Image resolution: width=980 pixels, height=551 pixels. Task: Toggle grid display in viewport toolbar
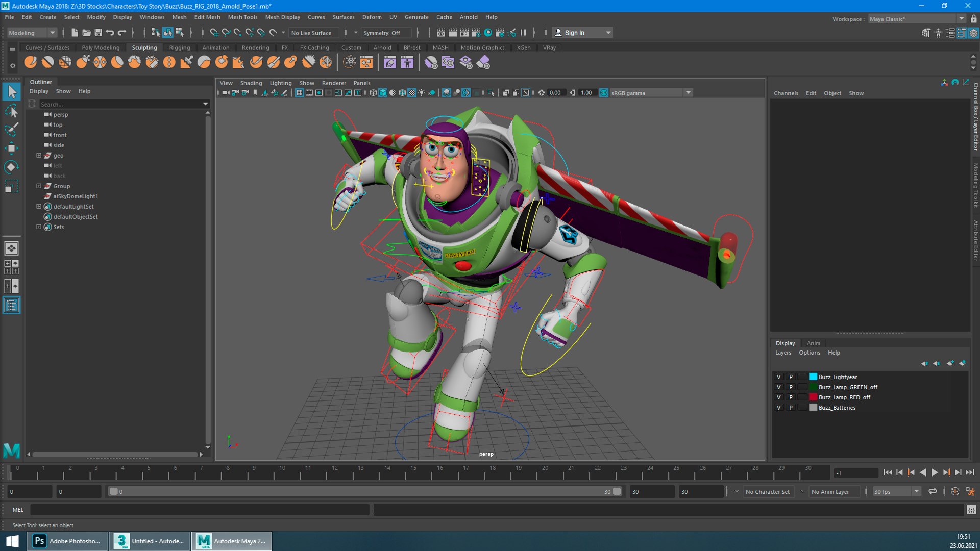click(x=300, y=93)
